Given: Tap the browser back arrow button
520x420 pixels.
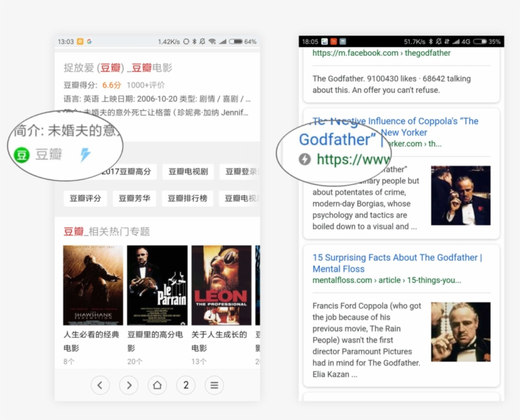Looking at the screenshot, I should point(100,384).
